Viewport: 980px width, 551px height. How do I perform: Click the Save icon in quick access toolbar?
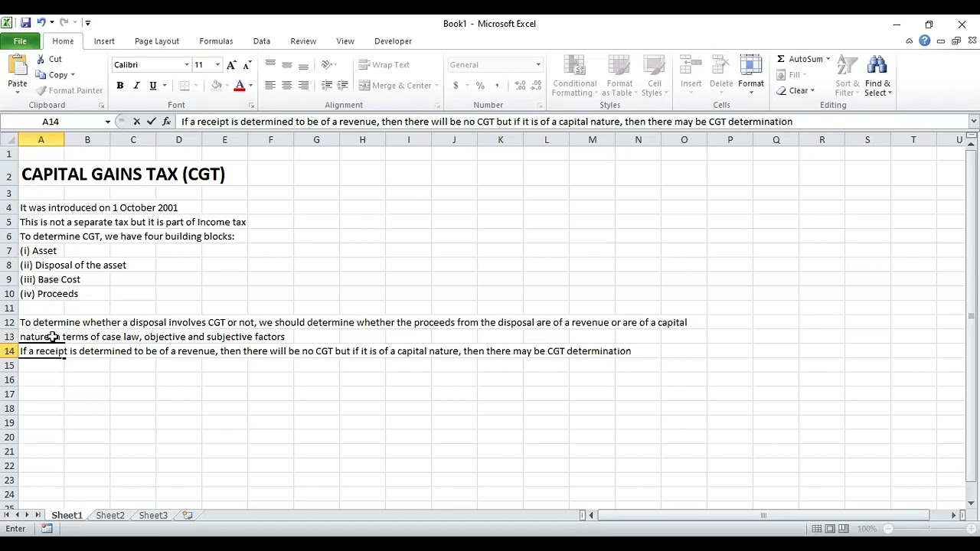(25, 23)
